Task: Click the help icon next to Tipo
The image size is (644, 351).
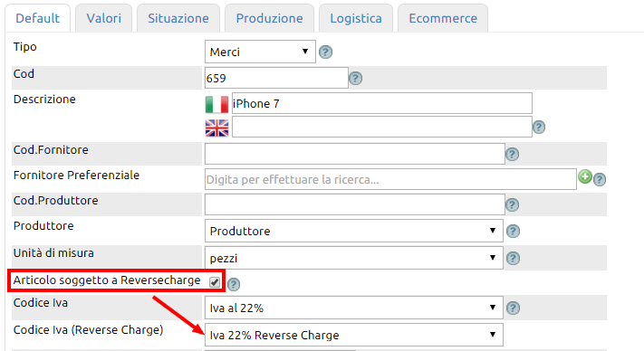Action: [x=326, y=52]
